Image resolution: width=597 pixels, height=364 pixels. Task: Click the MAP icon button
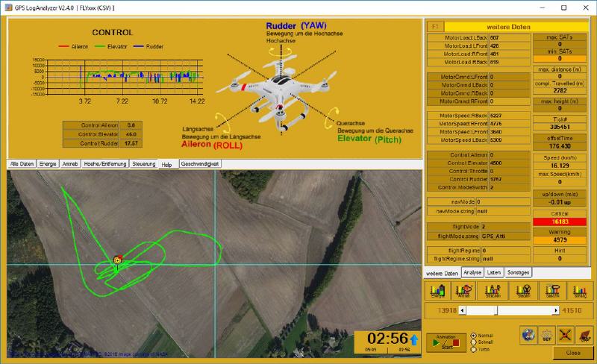(584, 335)
